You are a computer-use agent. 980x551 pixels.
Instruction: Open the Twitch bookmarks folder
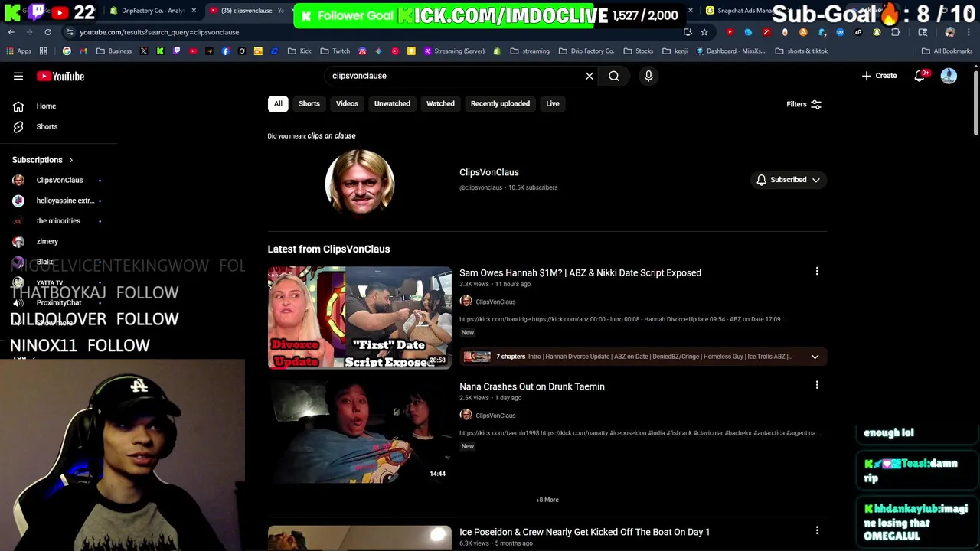335,51
